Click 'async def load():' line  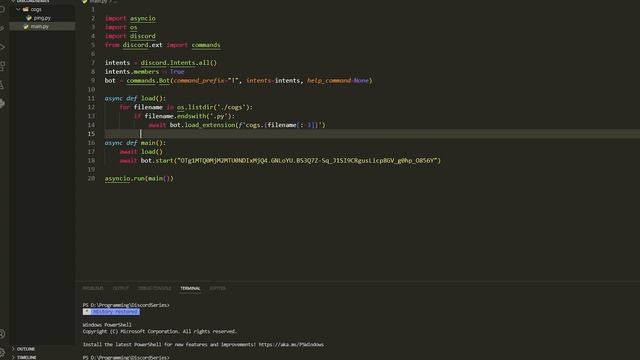pos(135,98)
